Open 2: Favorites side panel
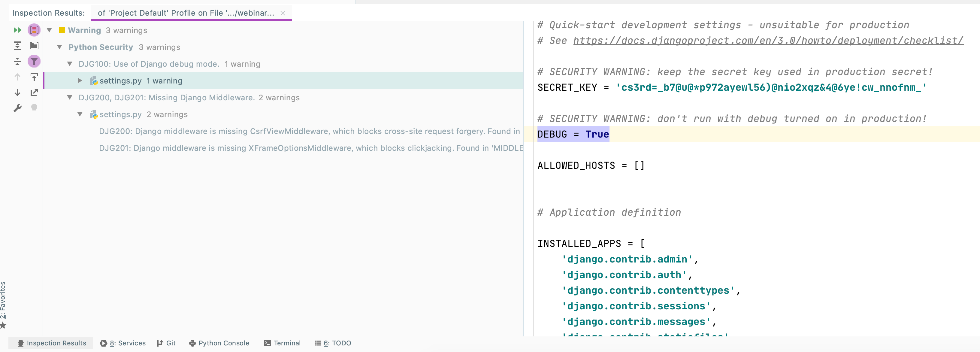 coord(3,305)
